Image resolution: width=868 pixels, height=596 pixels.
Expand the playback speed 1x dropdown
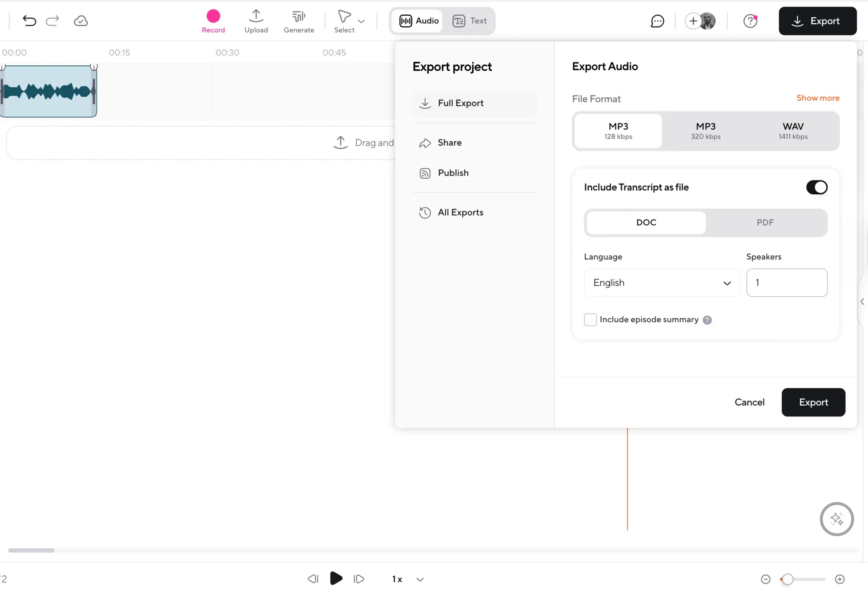click(x=420, y=579)
